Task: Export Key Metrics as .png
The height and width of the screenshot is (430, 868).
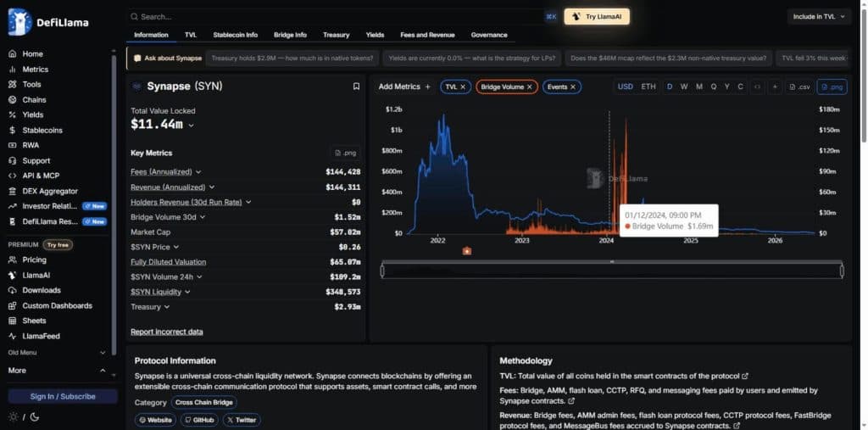Action: (345, 153)
